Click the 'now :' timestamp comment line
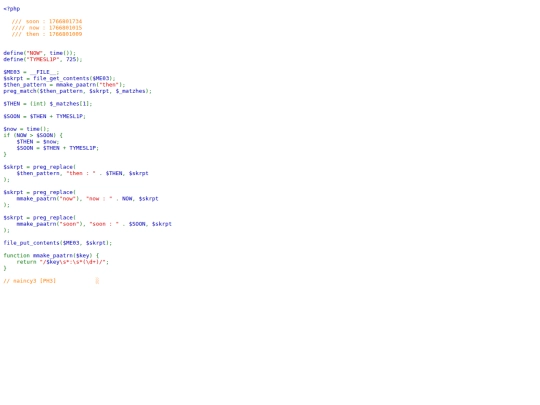This screenshot has width=540, height=405. pyautogui.click(x=47, y=28)
